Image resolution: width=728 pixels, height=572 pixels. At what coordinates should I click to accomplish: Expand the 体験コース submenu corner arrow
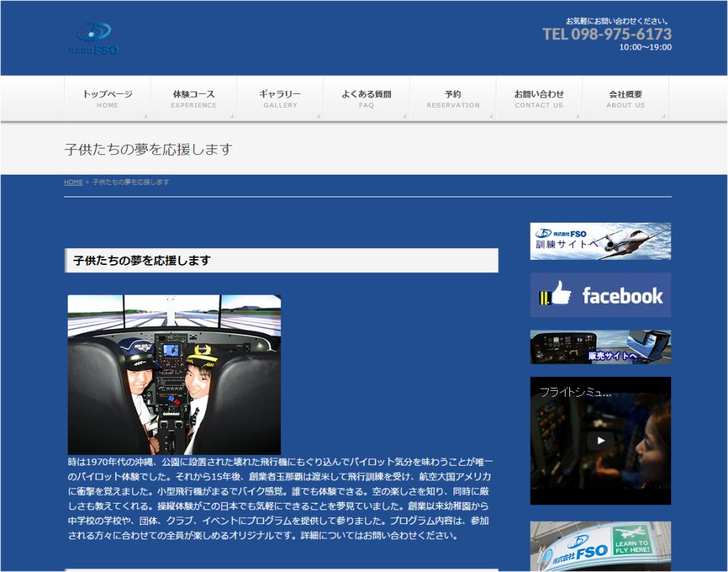(233, 116)
